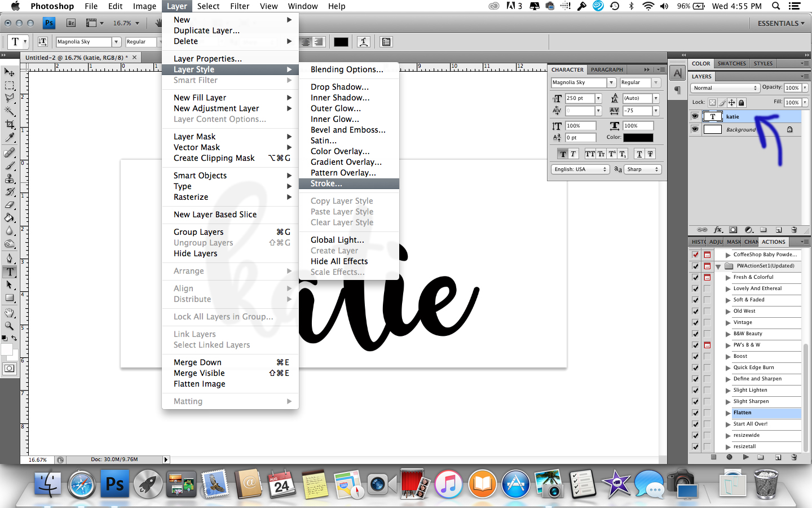Switch to the Swatches tab
The height and width of the screenshot is (508, 812).
click(731, 63)
